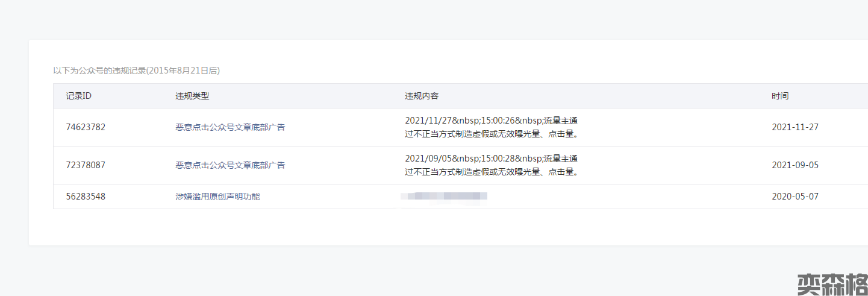Screen dimensions: 868x296
Task: Open 恶意点击公众号文章底部广告 link for record 72378087
Action: (230, 165)
